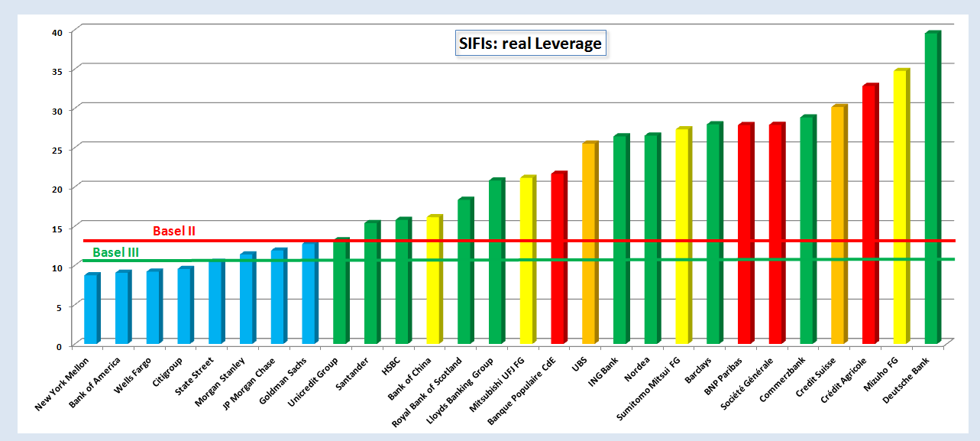Click the 'SIFIs: real Leverage' chart title

[530, 44]
